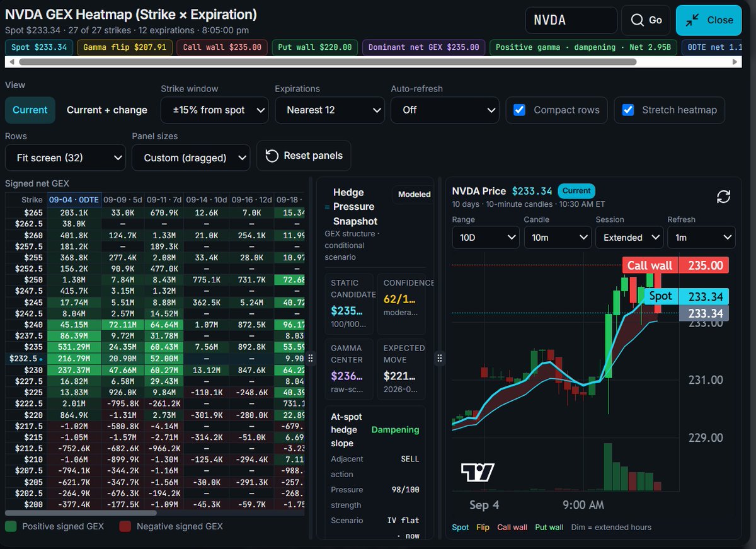Click the NVDA ticker input field
Screen dimensions: 756x549
571,20
